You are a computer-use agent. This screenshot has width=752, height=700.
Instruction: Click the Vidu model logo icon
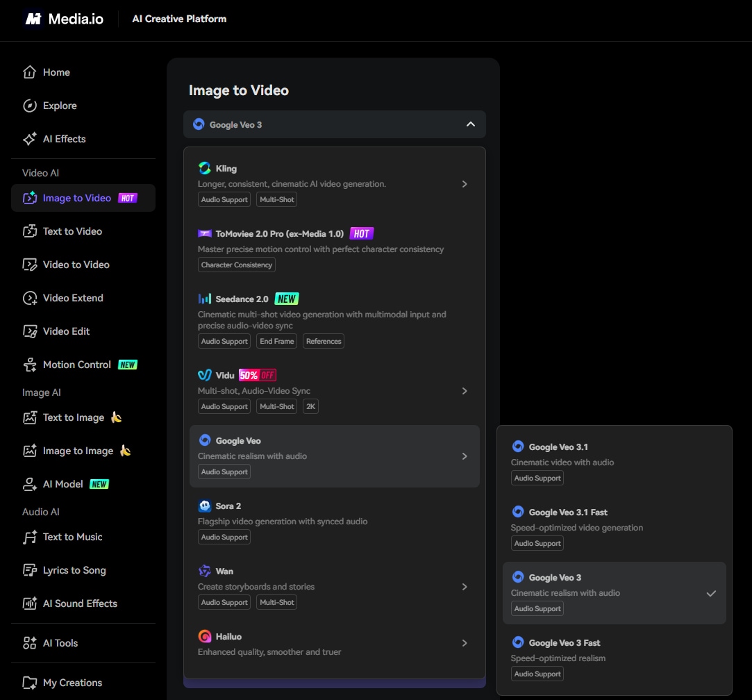(205, 375)
